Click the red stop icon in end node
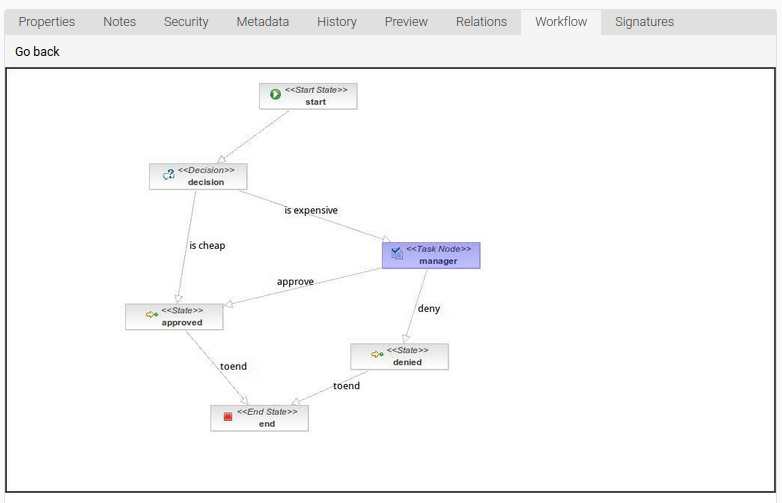 click(228, 416)
